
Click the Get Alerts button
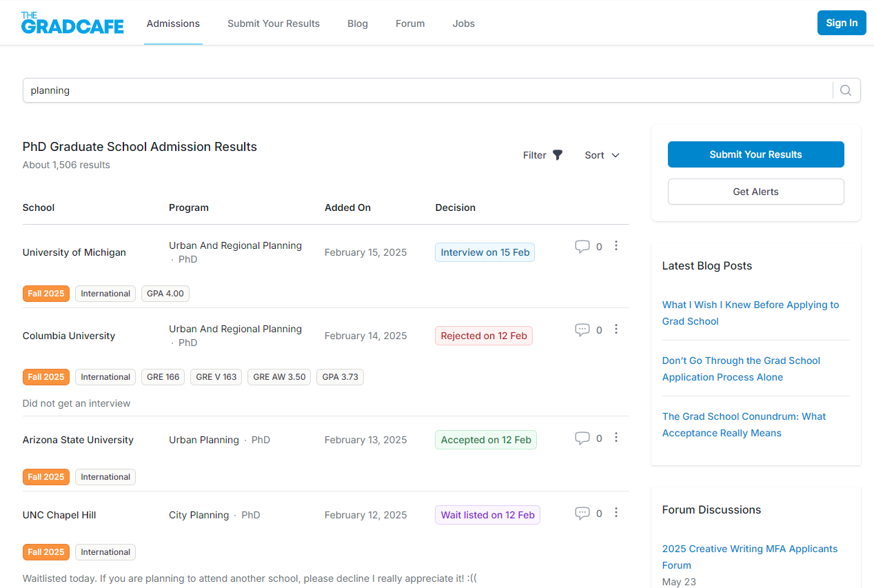(756, 192)
